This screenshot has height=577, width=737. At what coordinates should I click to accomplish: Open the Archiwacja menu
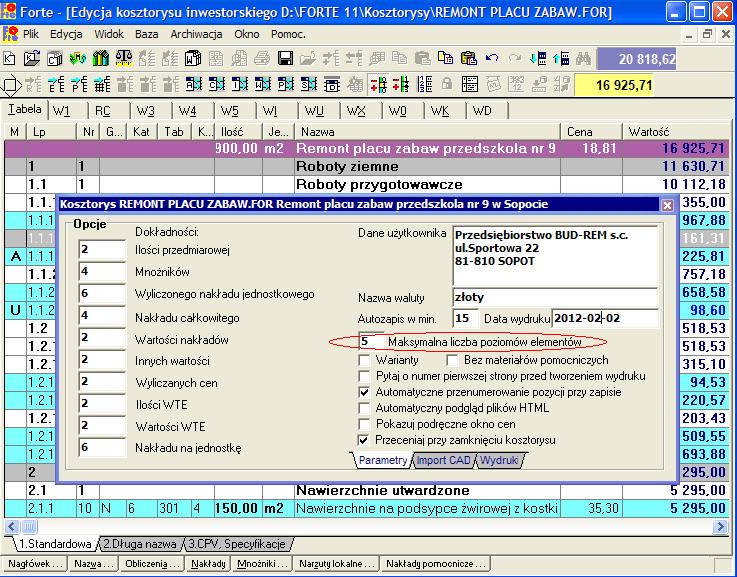[x=196, y=34]
